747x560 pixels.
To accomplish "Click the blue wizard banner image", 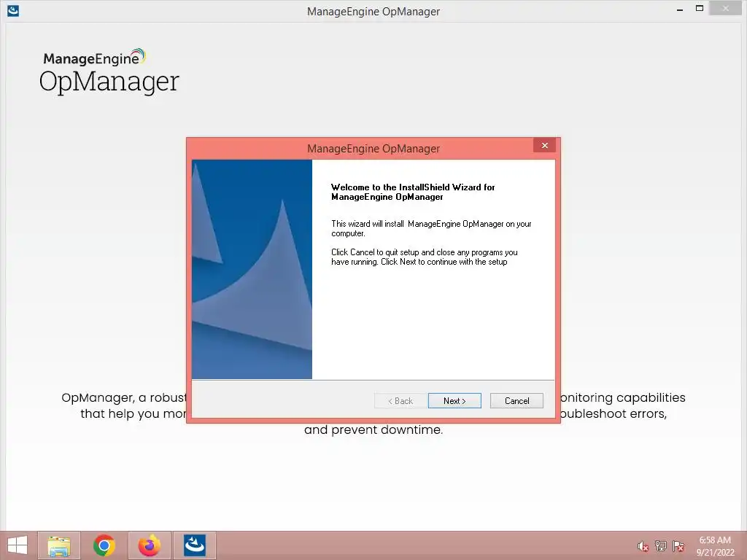I will coord(252,269).
